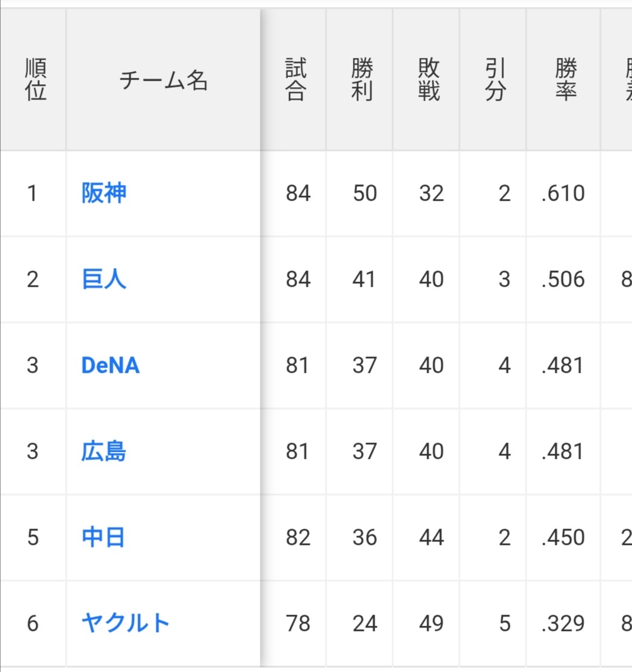Click the 順位 column header
The height and width of the screenshot is (672, 632).
point(36,80)
